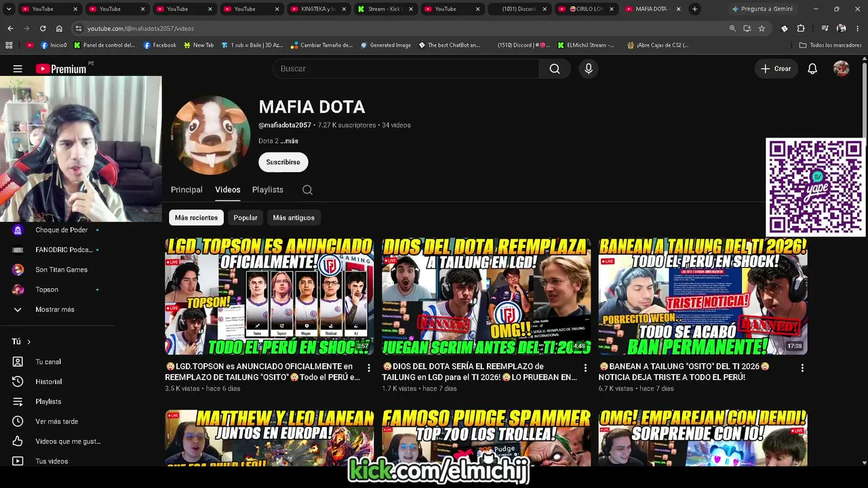Open the media controls music-note icon
The height and width of the screenshot is (488, 868).
pos(825,28)
